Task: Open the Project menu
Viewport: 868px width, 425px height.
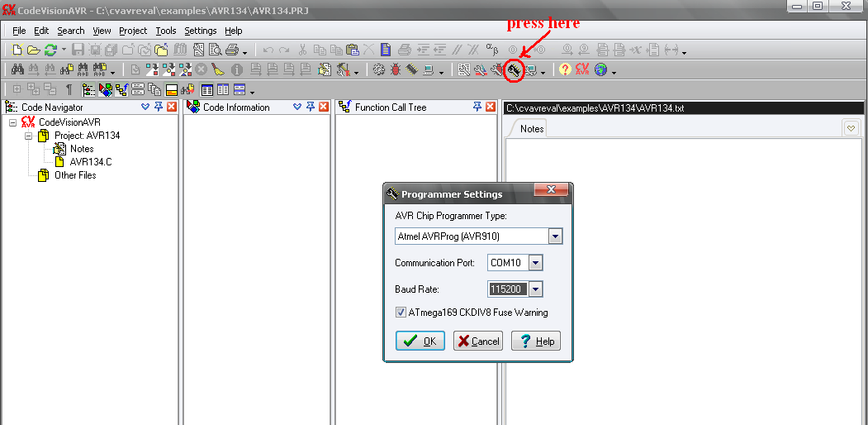Action: [133, 31]
